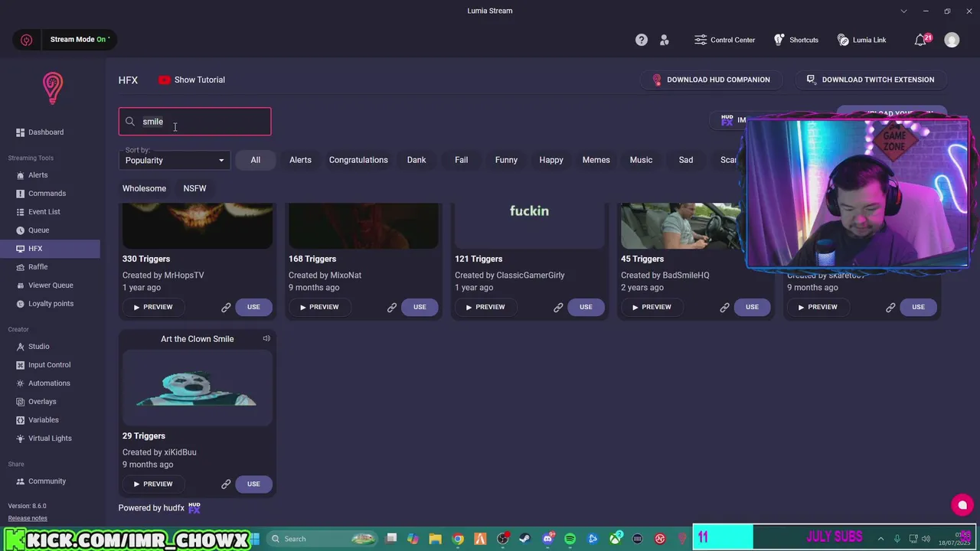Viewport: 980px width, 551px height.
Task: Open the Sort by Popularity dropdown
Action: coord(175,160)
